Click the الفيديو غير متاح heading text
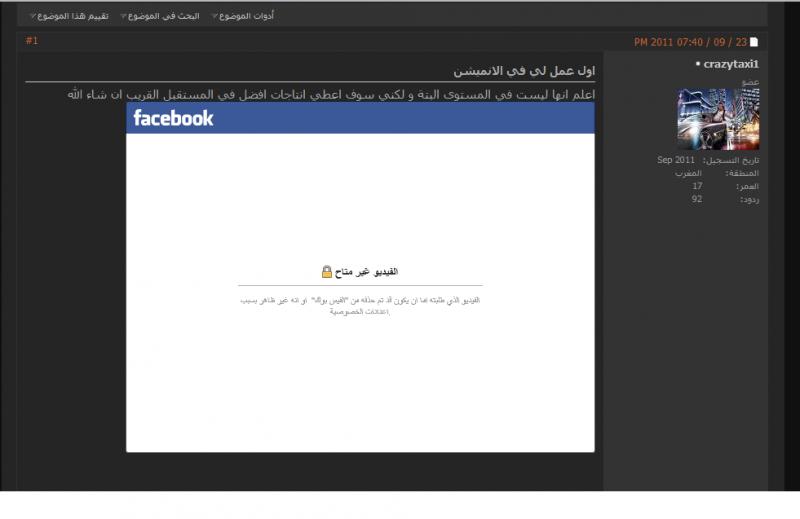The image size is (800, 519). point(366,272)
